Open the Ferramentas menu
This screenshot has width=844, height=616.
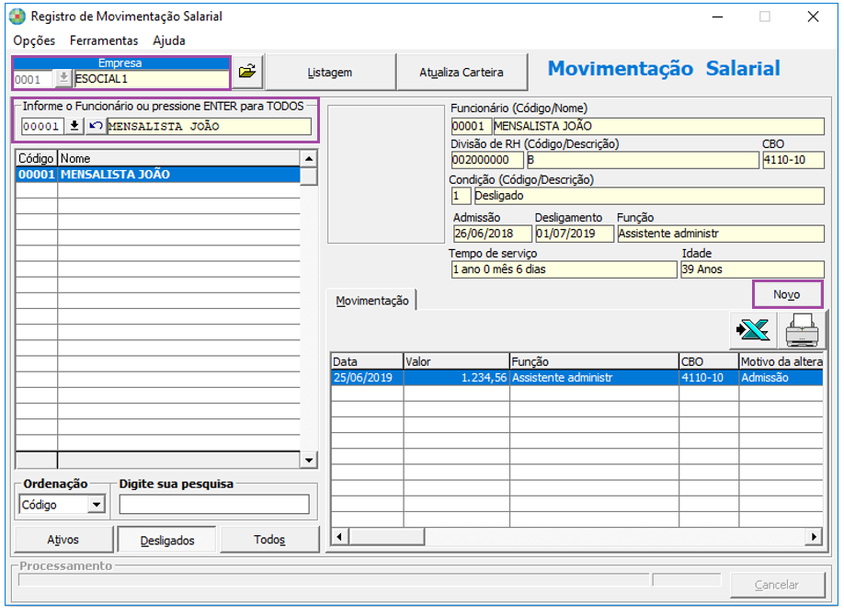coord(104,40)
